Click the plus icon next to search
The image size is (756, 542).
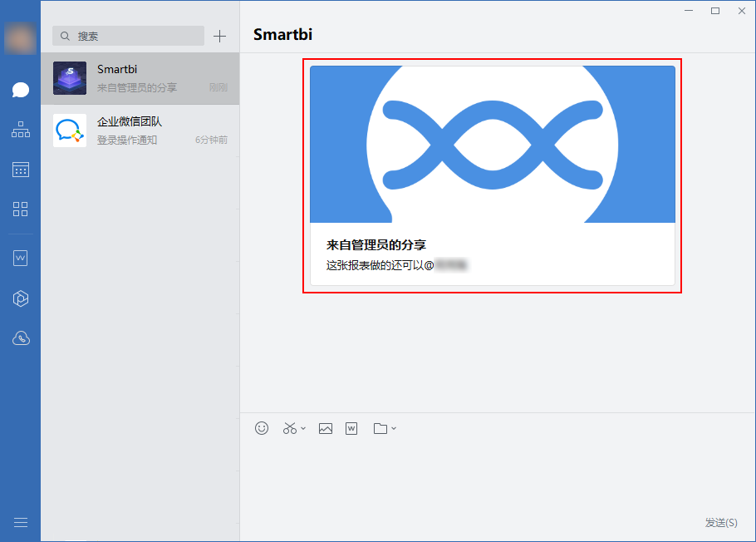point(220,37)
